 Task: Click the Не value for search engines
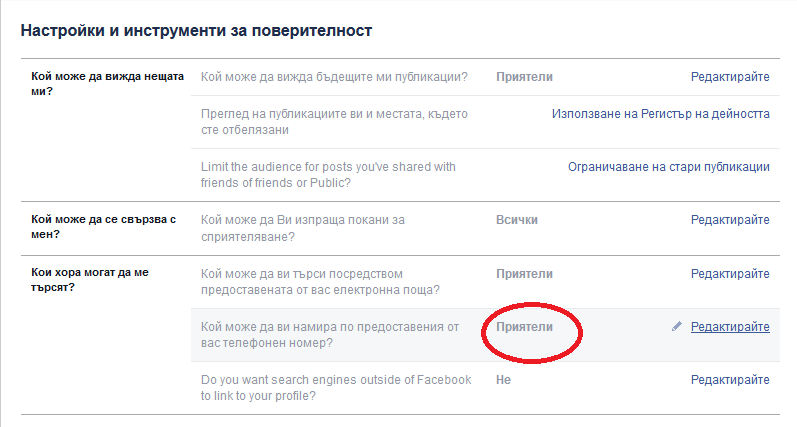click(x=503, y=380)
